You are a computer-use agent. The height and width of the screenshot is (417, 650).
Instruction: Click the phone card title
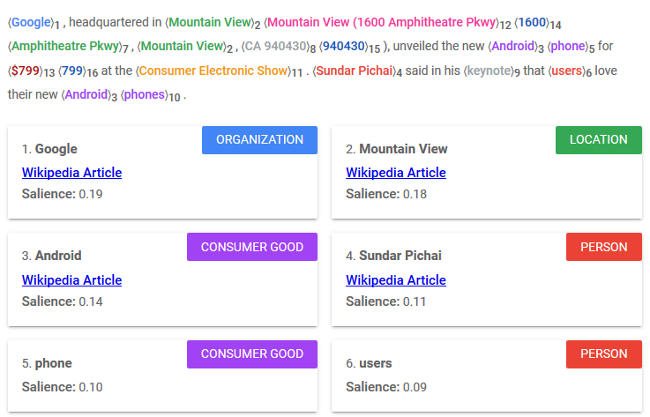pos(54,362)
